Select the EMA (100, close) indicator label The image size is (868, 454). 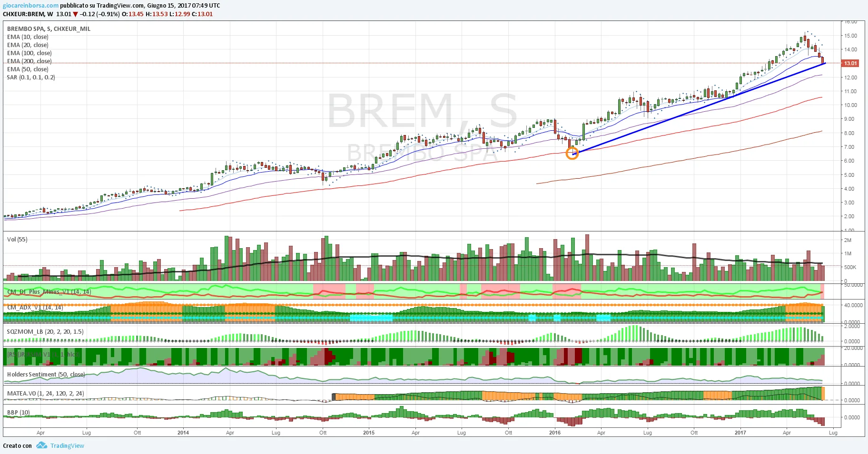(29, 53)
